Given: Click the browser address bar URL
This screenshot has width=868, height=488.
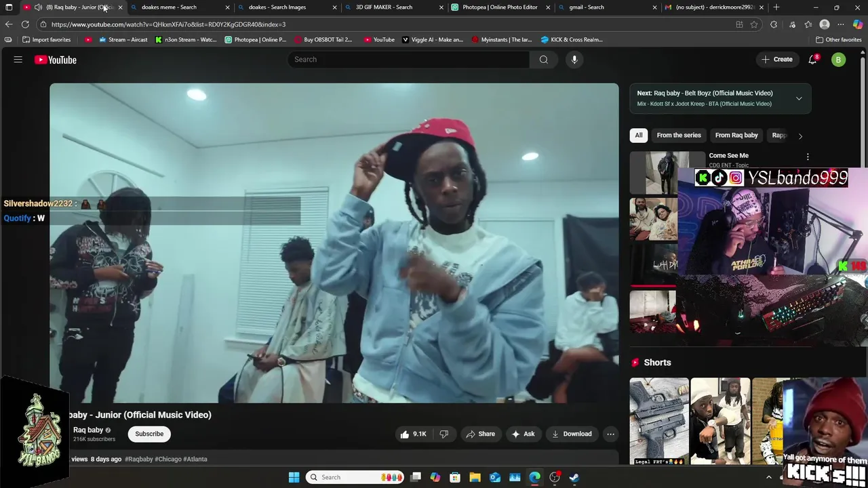Looking at the screenshot, I should [168, 24].
